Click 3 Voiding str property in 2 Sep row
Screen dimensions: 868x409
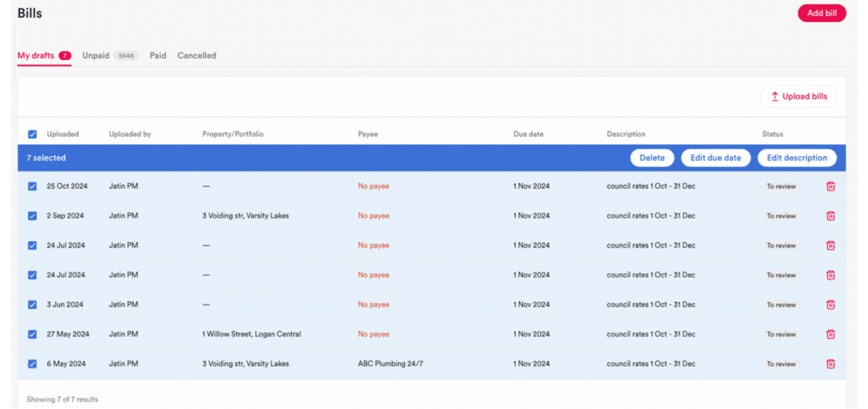pyautogui.click(x=245, y=216)
